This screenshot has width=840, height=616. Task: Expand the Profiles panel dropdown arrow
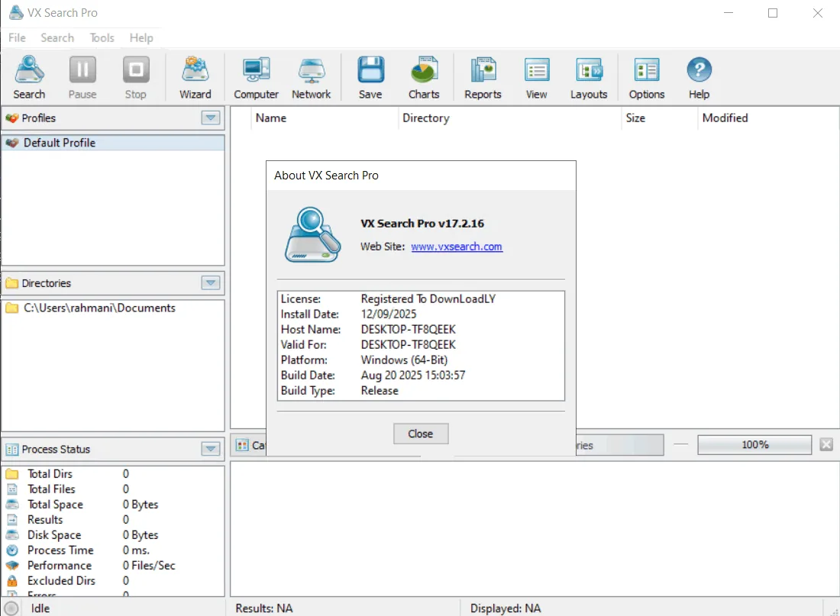[211, 118]
